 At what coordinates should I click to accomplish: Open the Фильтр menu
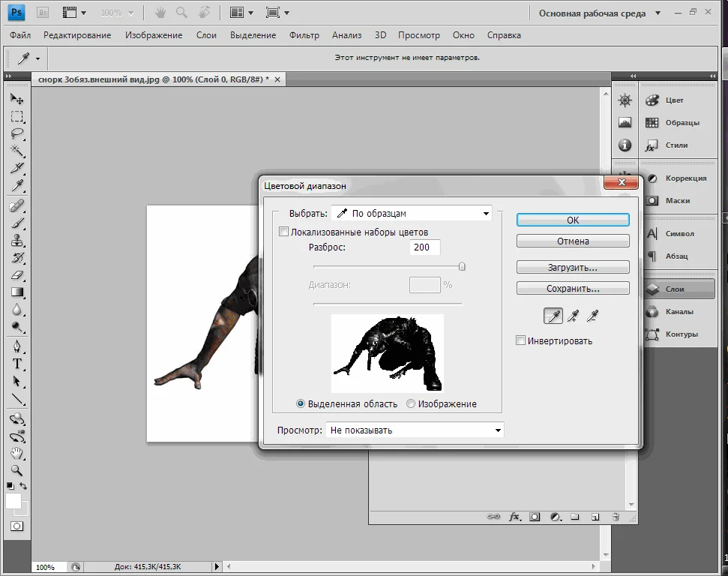[x=304, y=35]
